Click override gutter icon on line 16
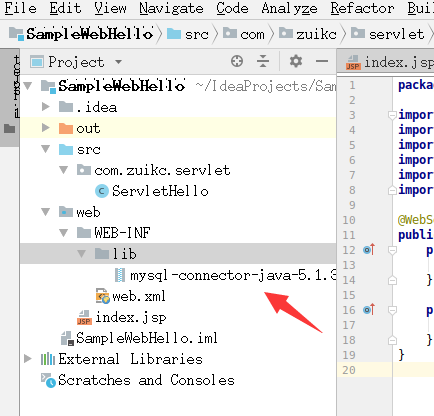Viewport: 434px width, 416px height. 369,310
